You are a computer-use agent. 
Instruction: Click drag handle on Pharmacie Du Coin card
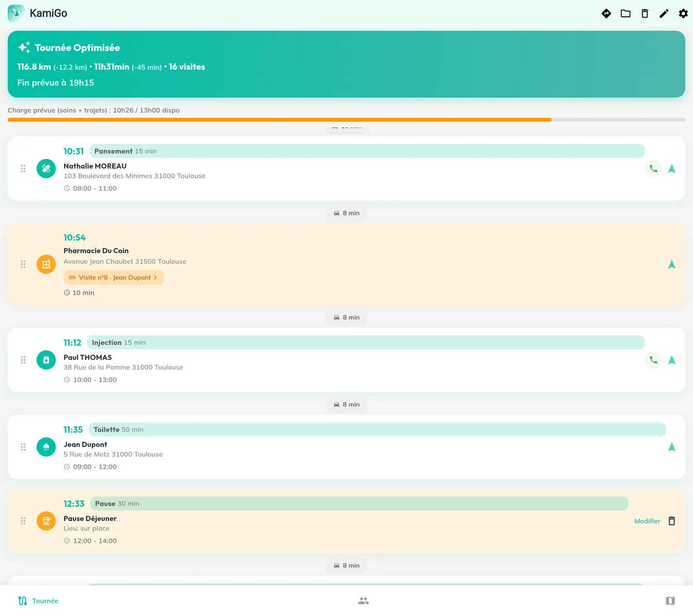pos(23,264)
